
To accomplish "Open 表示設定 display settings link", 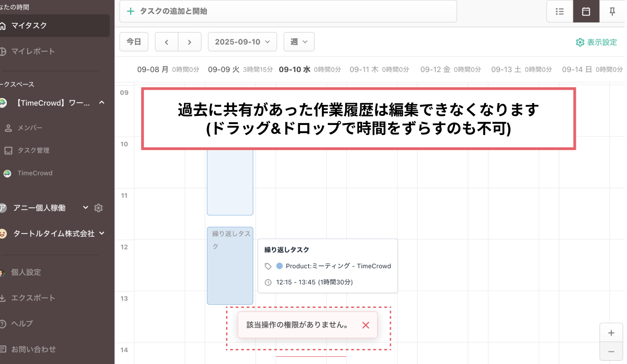I will tap(596, 42).
